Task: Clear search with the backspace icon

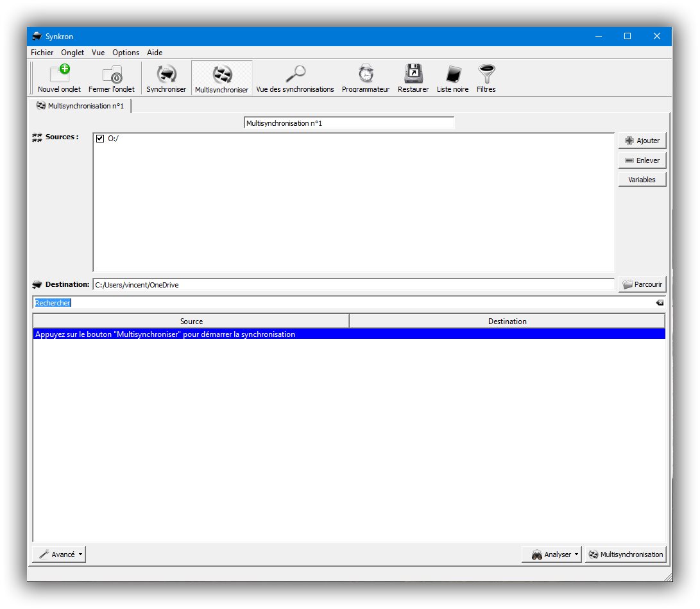Action: (x=660, y=303)
